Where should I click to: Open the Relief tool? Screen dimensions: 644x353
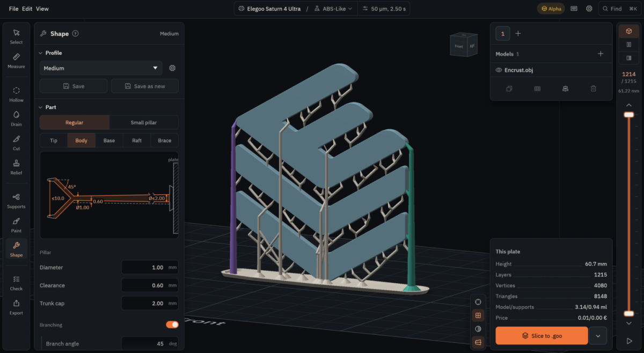pyautogui.click(x=16, y=166)
